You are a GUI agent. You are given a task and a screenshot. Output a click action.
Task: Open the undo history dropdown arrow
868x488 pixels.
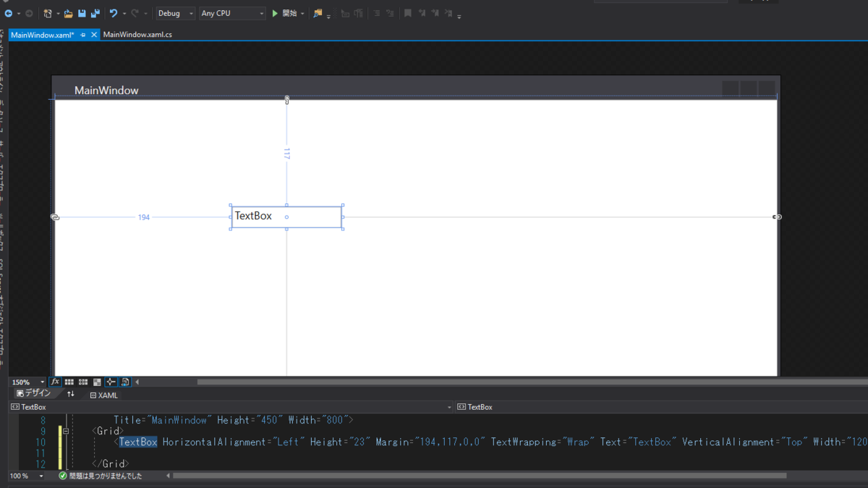(124, 13)
